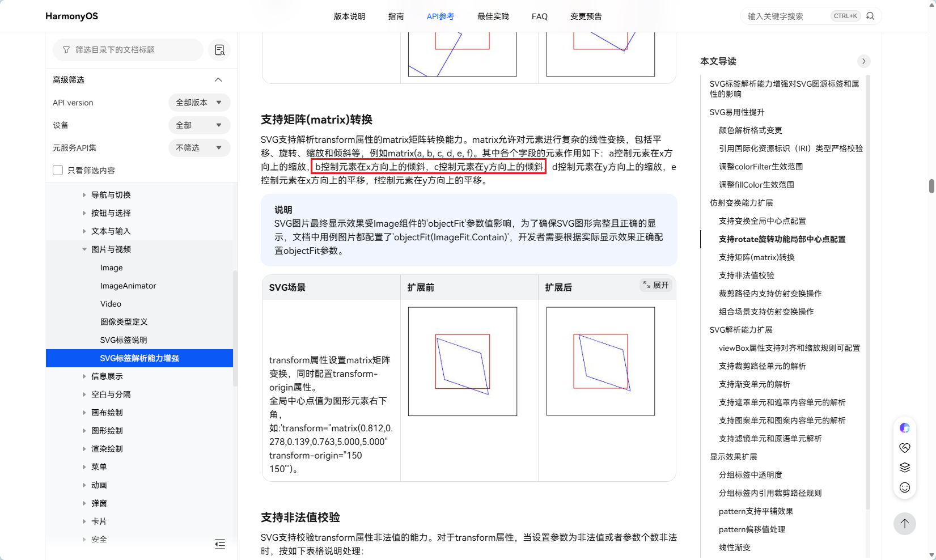
Task: Open the 最佳实践 tab
Action: [493, 16]
